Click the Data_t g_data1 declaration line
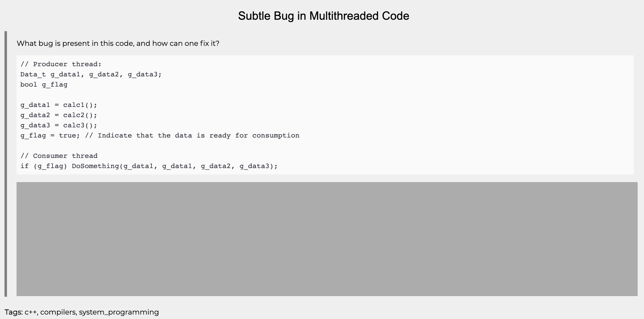Viewport: 644px width, 319px height. coord(91,74)
